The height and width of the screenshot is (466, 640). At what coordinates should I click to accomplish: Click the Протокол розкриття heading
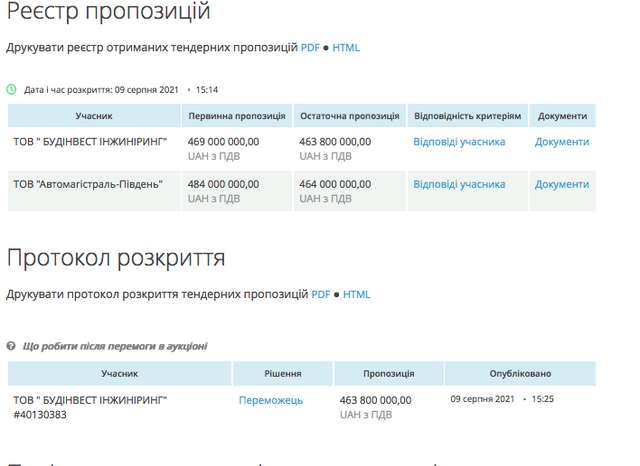point(116,257)
